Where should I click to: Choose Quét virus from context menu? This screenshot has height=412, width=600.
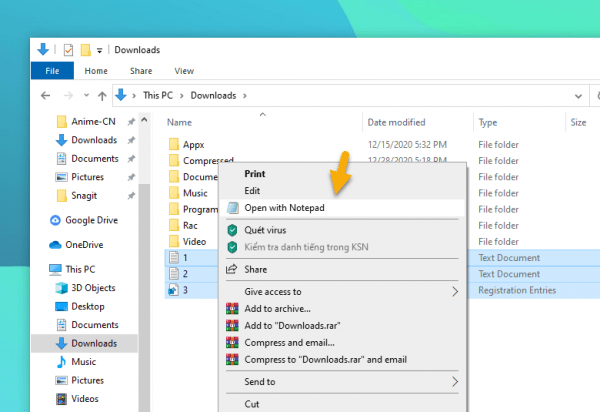[x=265, y=230]
